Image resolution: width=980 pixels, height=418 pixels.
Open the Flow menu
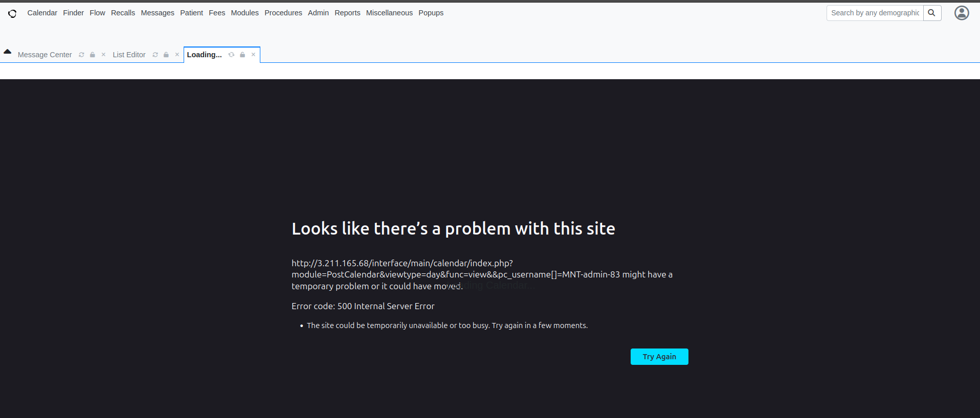[x=97, y=13]
